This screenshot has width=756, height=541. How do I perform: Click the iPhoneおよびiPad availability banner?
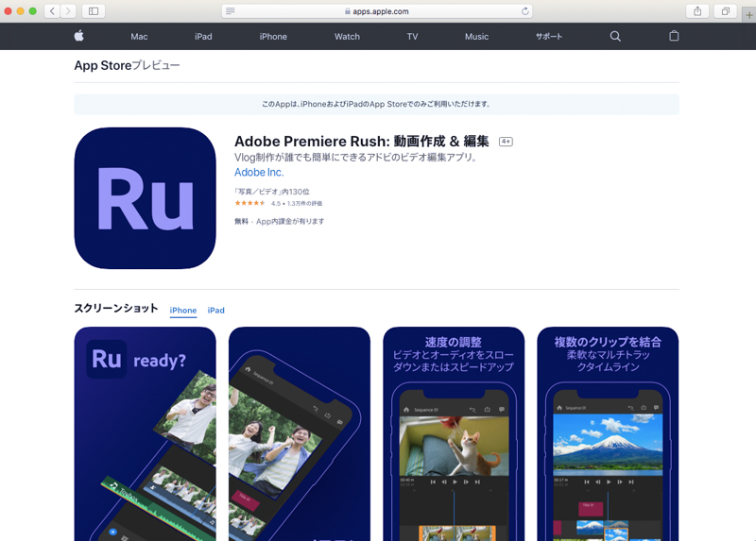[x=376, y=104]
